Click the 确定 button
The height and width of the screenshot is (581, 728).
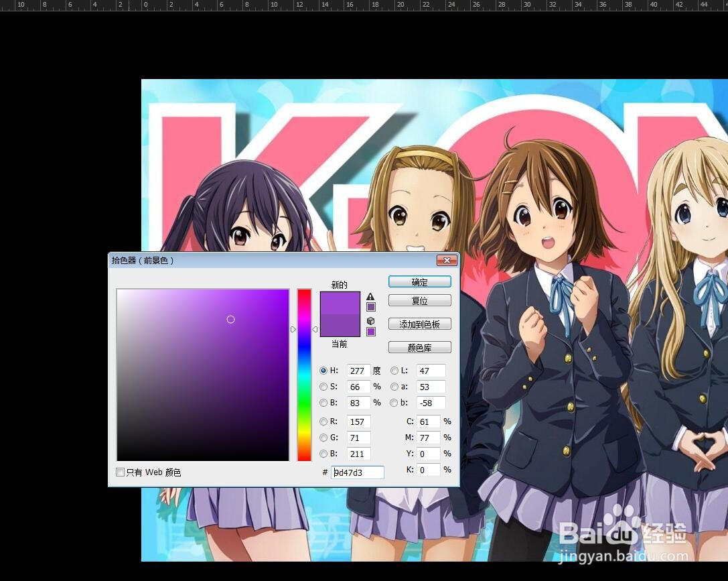(420, 282)
